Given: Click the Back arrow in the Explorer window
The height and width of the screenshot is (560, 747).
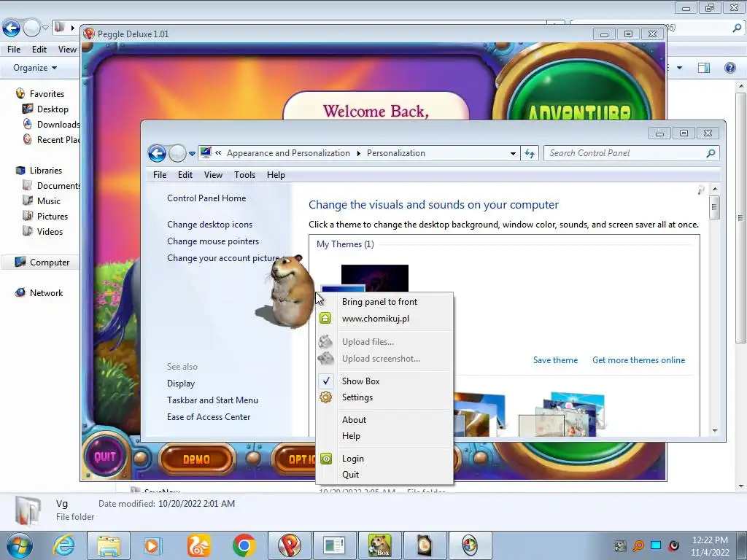Looking at the screenshot, I should 12,28.
